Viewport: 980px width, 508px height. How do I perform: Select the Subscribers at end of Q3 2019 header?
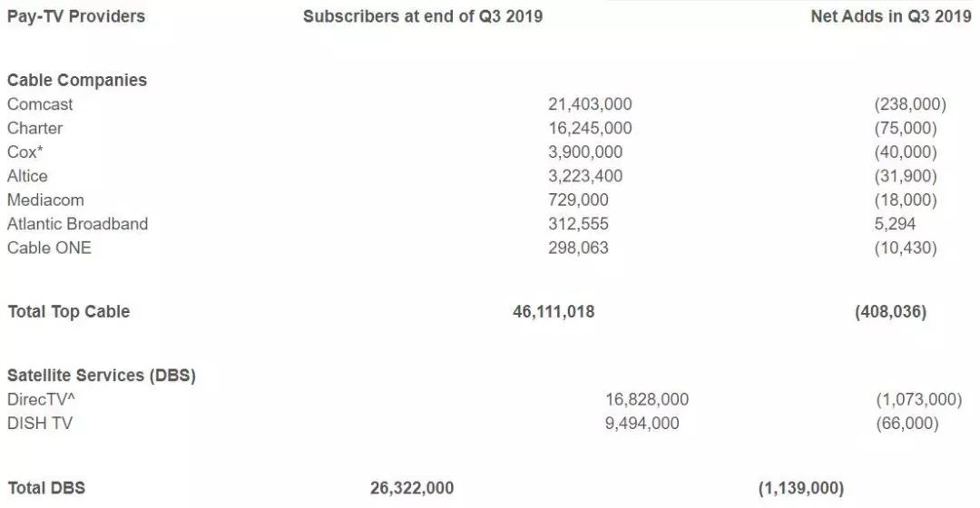pos(423,16)
